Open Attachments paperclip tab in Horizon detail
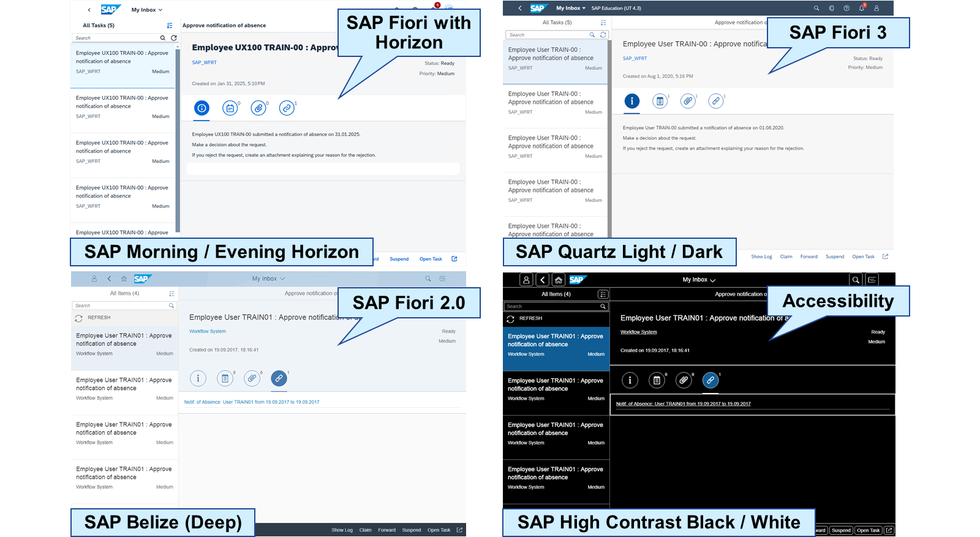This screenshot has width=980, height=537. point(258,108)
